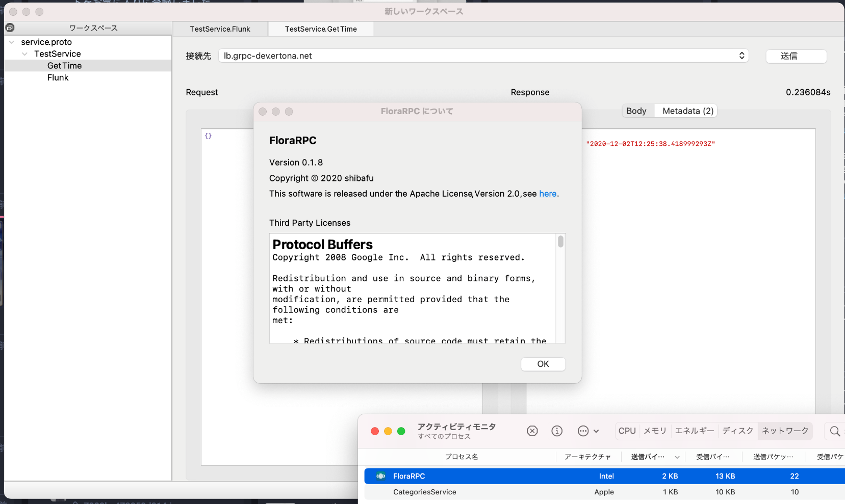The width and height of the screenshot is (845, 504).
Task: Collapse the TestService tree node
Action: pos(24,54)
